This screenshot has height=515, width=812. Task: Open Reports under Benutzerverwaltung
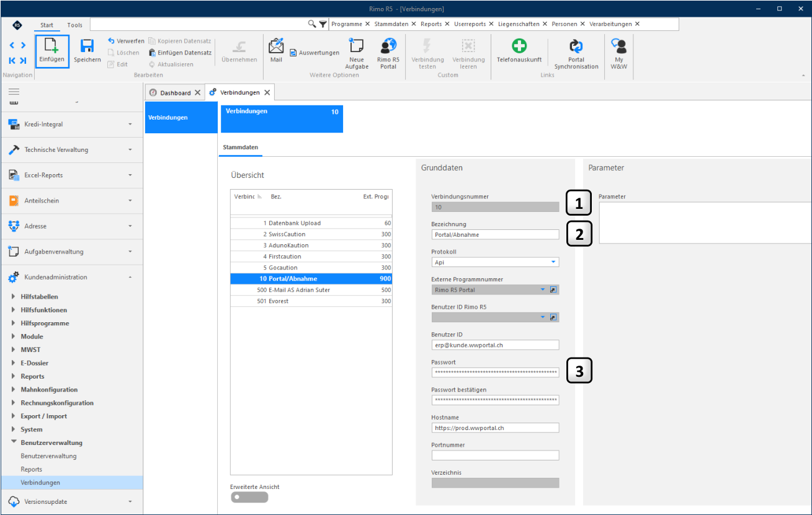coord(32,469)
